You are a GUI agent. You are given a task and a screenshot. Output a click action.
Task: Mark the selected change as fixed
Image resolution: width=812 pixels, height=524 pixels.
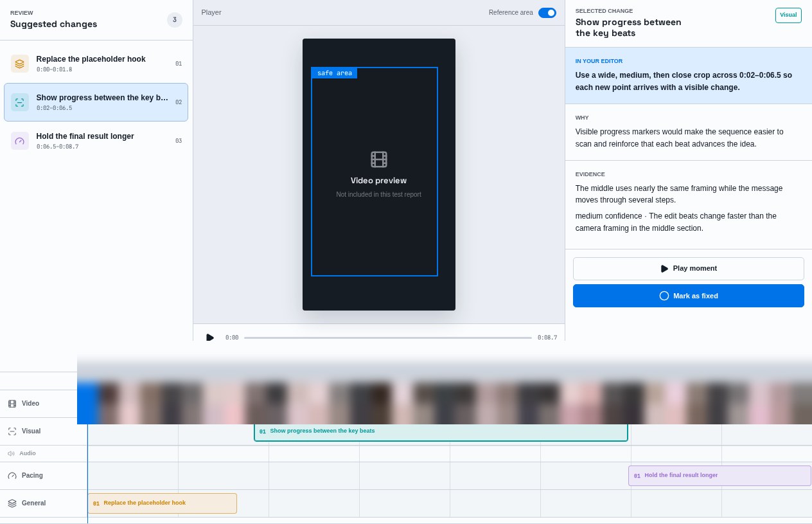coord(689,296)
